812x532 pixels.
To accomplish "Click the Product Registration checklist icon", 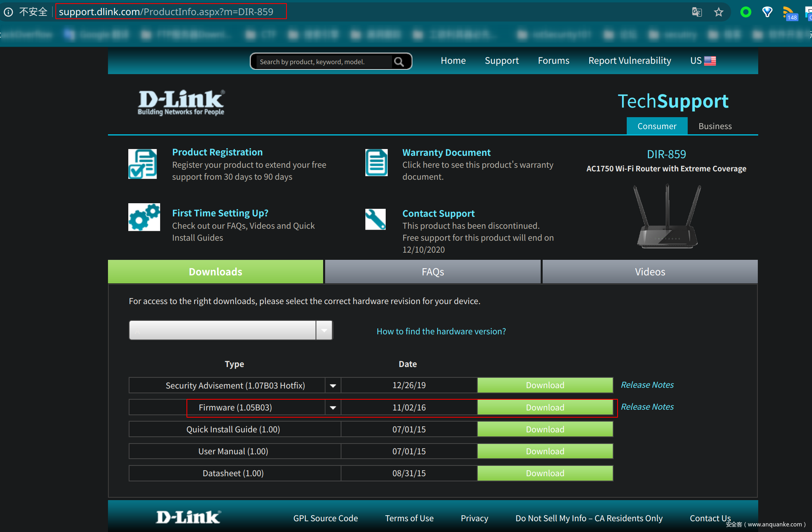I will pyautogui.click(x=143, y=164).
